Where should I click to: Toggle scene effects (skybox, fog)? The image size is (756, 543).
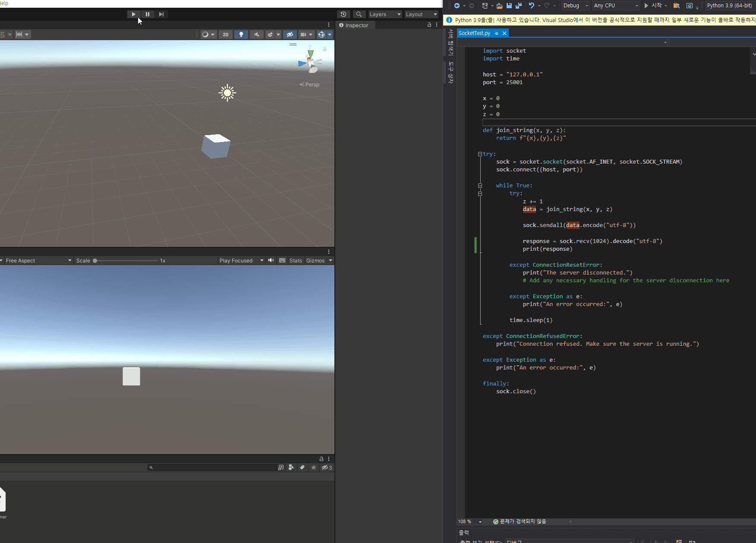pos(270,35)
